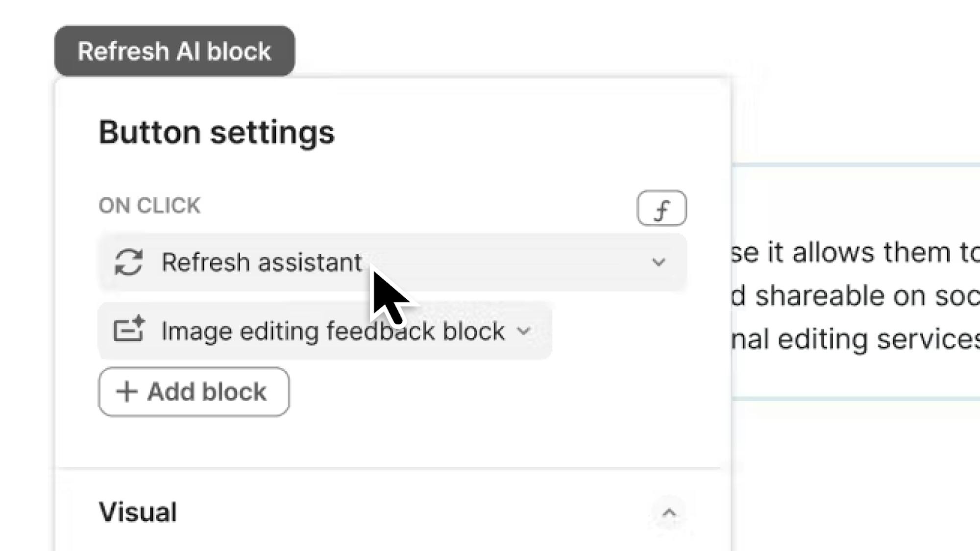The height and width of the screenshot is (551, 980).
Task: Expand chevron beside Image editing feedback block
Action: click(x=524, y=331)
